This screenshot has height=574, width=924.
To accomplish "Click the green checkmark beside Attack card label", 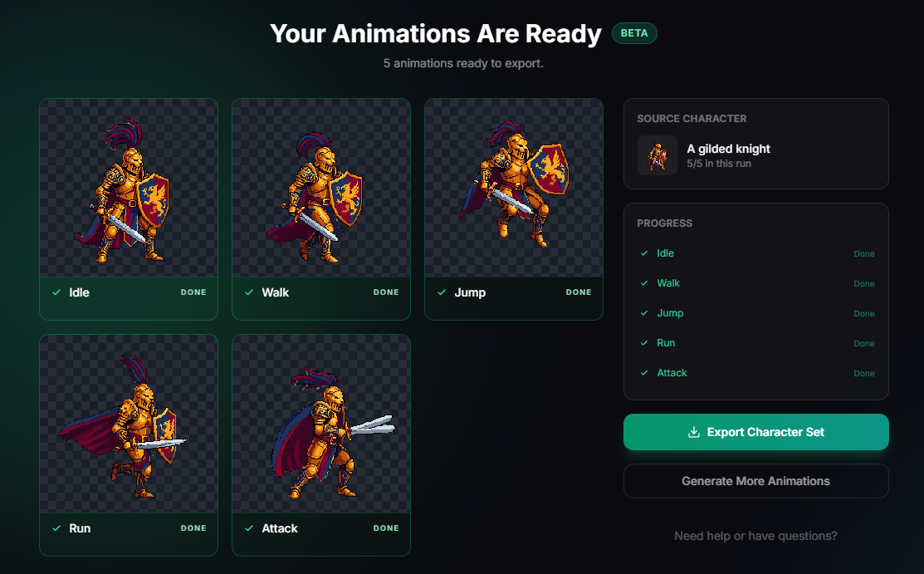I will tap(248, 528).
